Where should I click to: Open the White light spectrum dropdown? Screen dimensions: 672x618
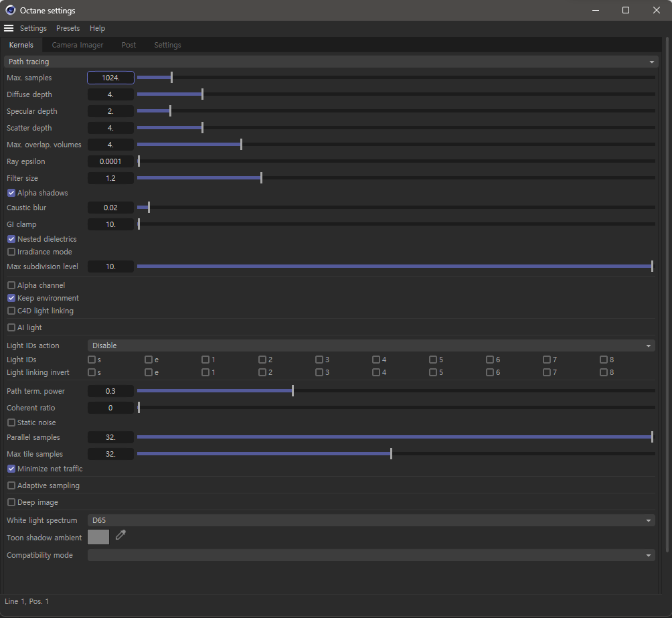pyautogui.click(x=371, y=520)
